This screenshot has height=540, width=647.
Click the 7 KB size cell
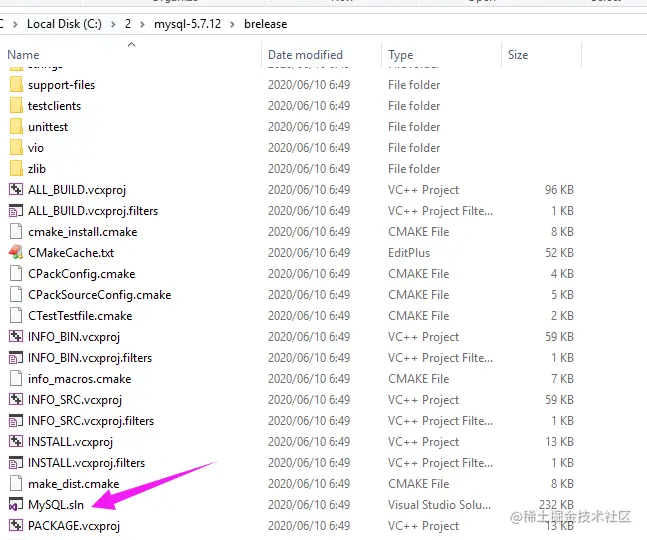point(562,379)
